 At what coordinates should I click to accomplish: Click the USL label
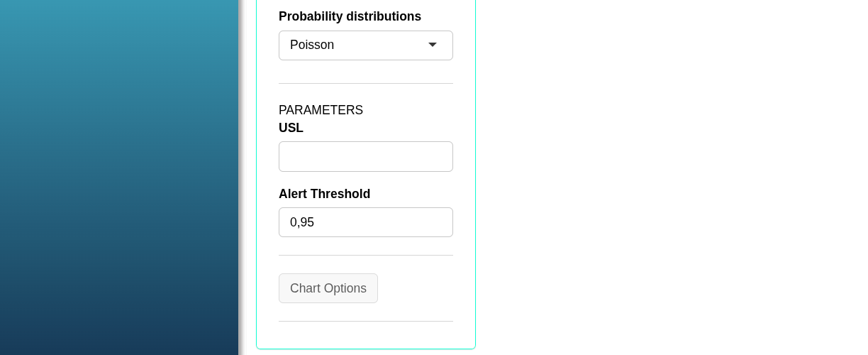coord(291,128)
